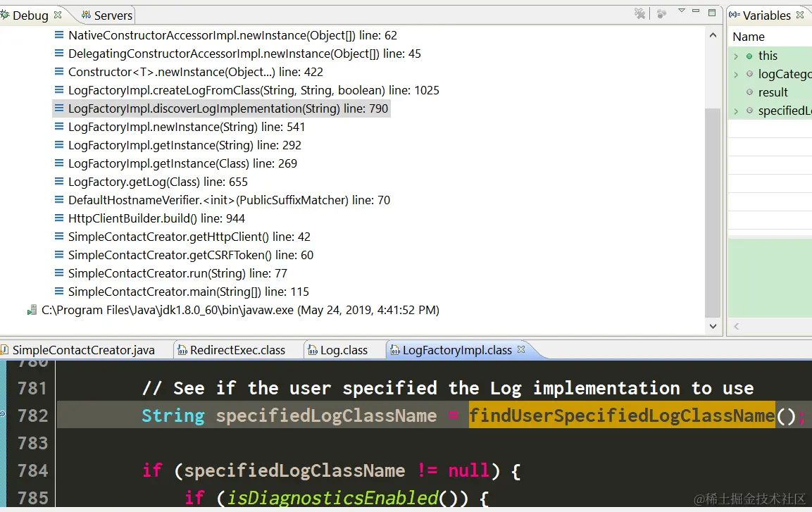Click the specifiedLogClassName variable declaration on line 782
The image size is (812, 512).
pyautogui.click(x=326, y=416)
